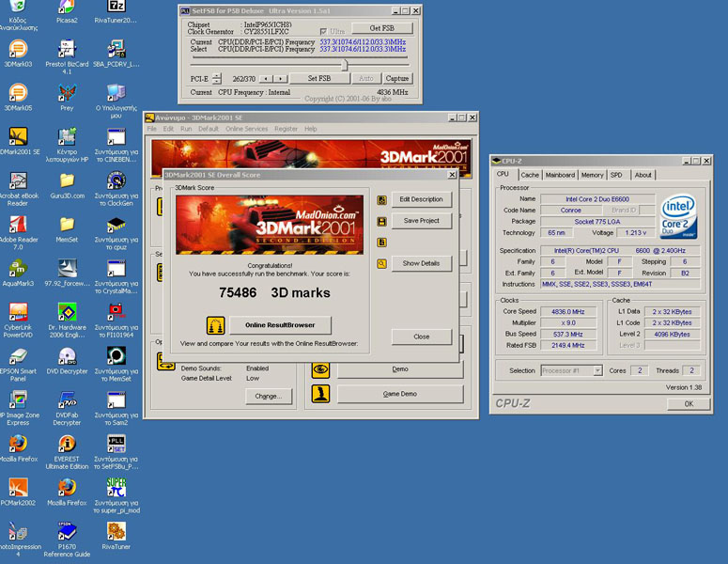The image size is (728, 564).
Task: Open the ClockGen shortcut icon
Action: [116, 180]
